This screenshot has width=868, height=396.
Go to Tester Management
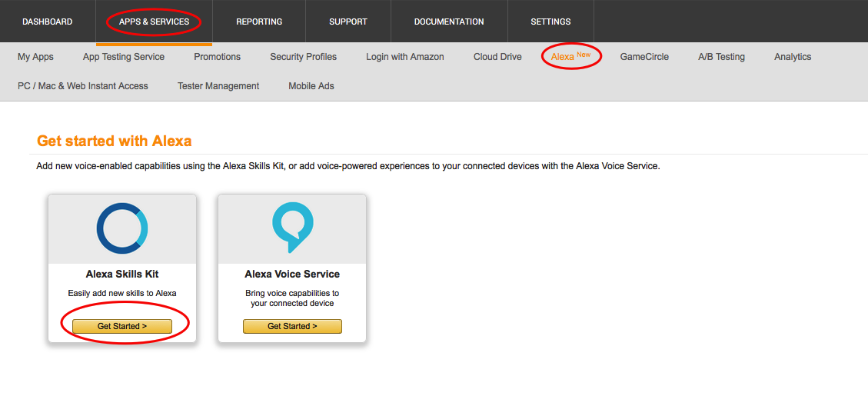tap(218, 86)
